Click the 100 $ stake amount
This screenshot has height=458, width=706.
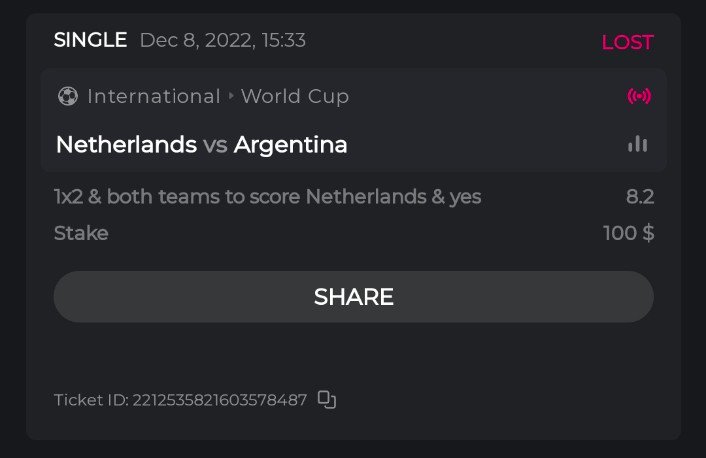click(628, 234)
